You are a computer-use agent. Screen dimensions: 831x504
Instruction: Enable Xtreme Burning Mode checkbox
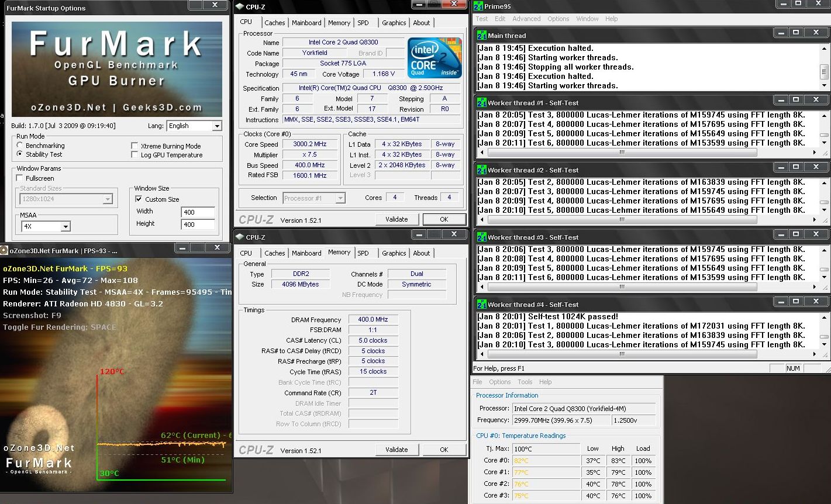pyautogui.click(x=135, y=146)
